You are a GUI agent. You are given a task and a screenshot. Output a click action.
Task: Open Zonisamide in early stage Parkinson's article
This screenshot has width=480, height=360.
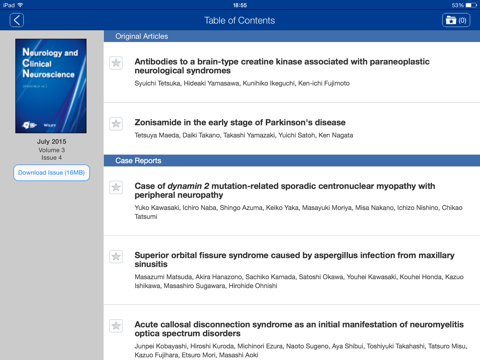point(240,122)
